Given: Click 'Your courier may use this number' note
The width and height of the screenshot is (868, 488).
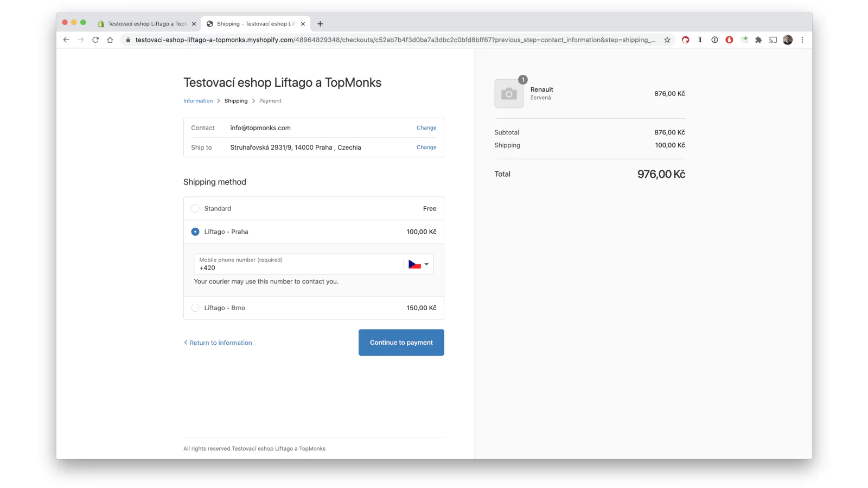Looking at the screenshot, I should (x=266, y=281).
